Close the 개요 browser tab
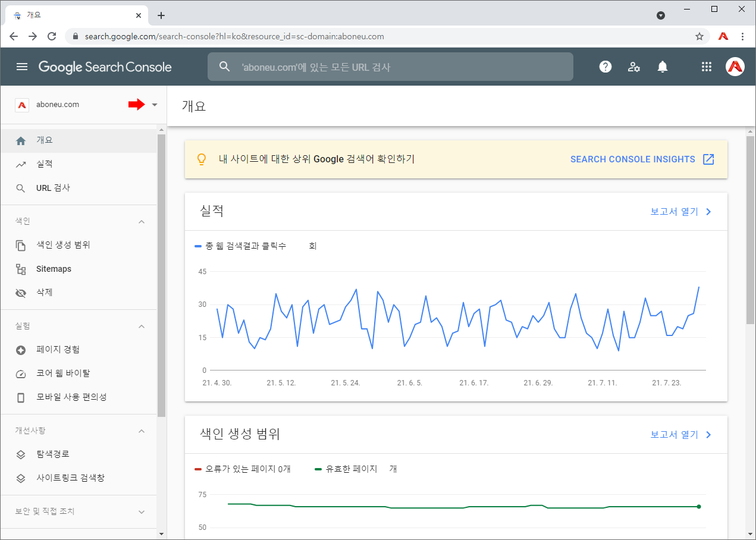 (x=139, y=15)
